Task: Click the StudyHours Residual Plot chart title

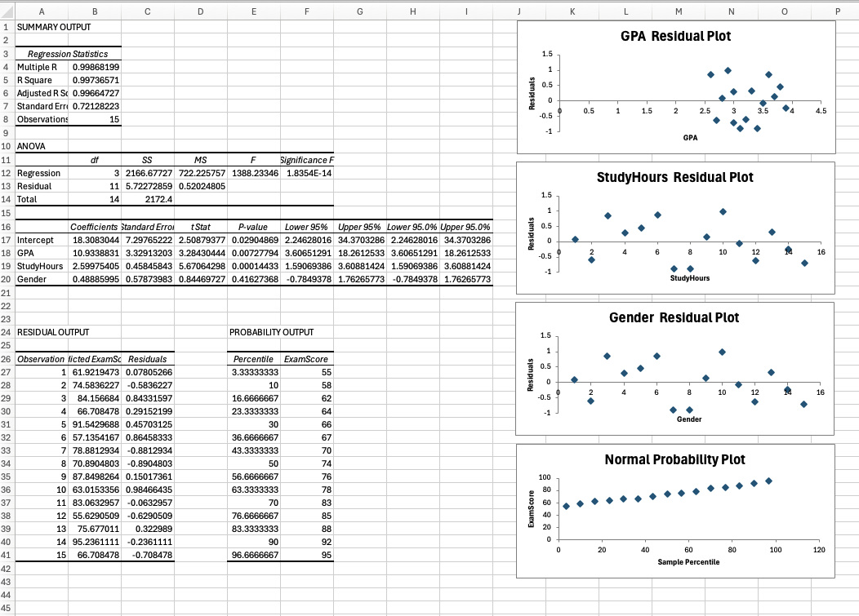Action: 675,177
